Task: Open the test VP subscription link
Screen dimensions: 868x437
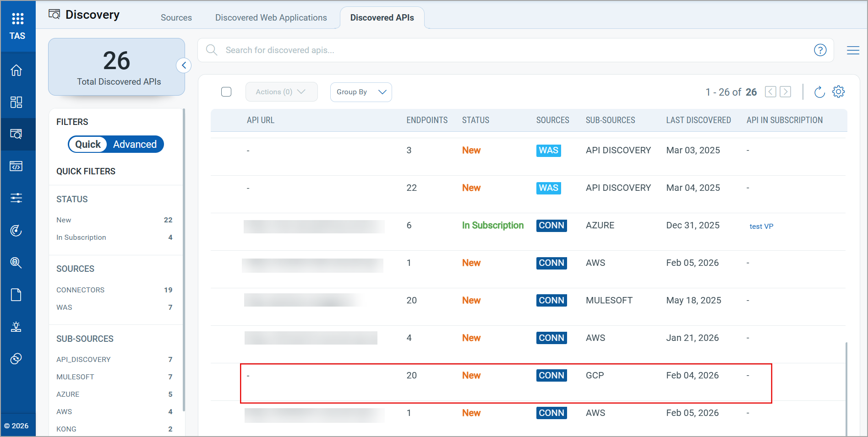Action: [x=761, y=227]
